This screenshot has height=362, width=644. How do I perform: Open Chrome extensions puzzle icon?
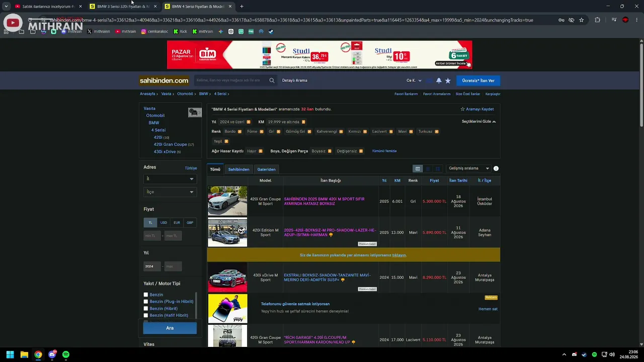[597, 20]
